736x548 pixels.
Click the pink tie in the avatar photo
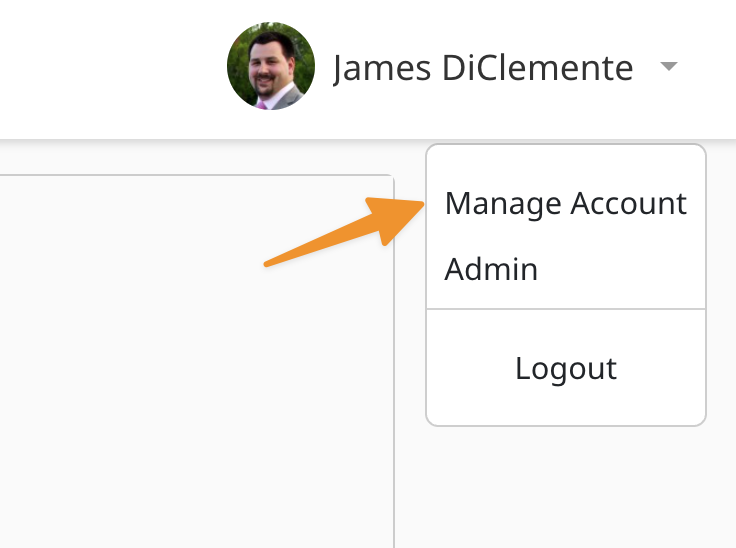click(x=262, y=100)
